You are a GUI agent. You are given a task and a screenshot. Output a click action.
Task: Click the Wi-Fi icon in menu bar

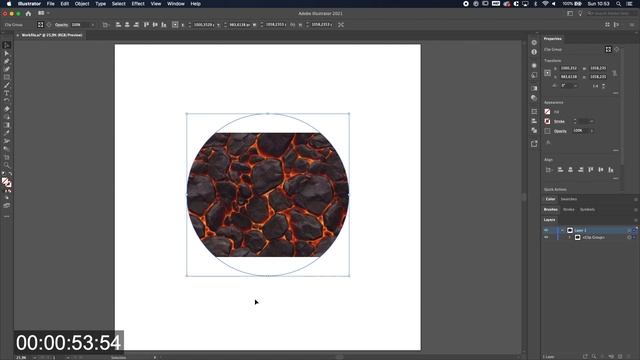point(545,4)
